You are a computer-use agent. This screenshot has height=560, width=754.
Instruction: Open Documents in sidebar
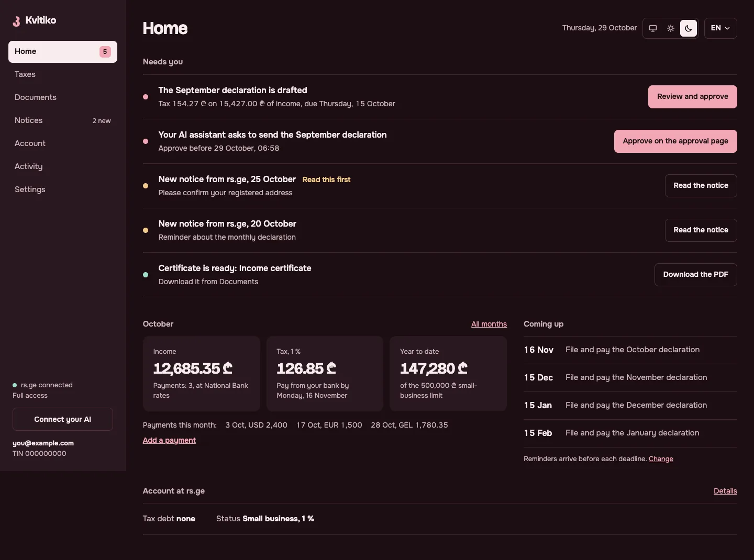63,97
